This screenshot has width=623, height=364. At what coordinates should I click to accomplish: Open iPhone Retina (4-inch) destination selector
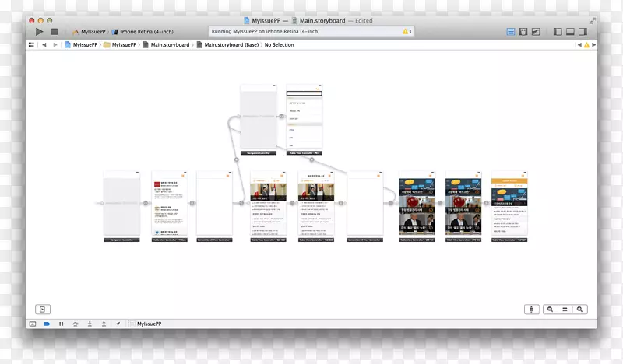[143, 32]
